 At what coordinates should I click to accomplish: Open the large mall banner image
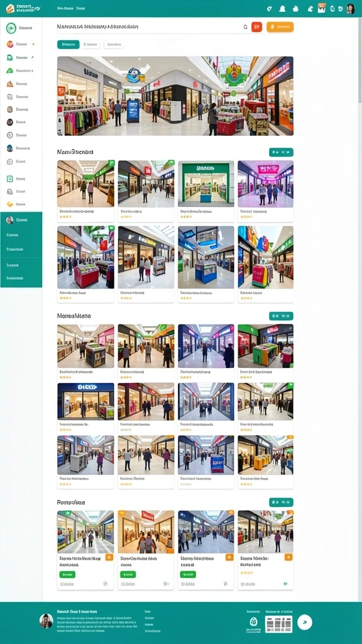(x=175, y=96)
